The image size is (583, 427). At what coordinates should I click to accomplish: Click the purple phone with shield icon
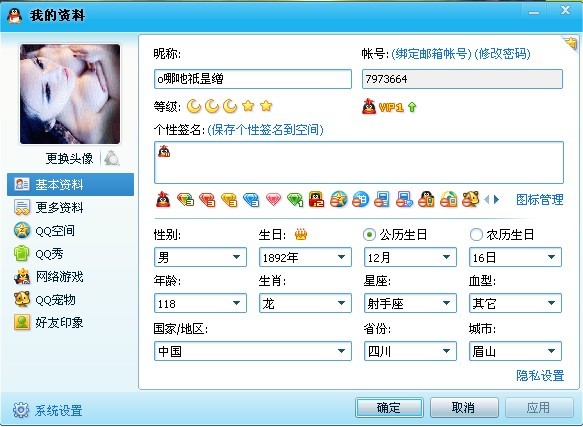(404, 200)
